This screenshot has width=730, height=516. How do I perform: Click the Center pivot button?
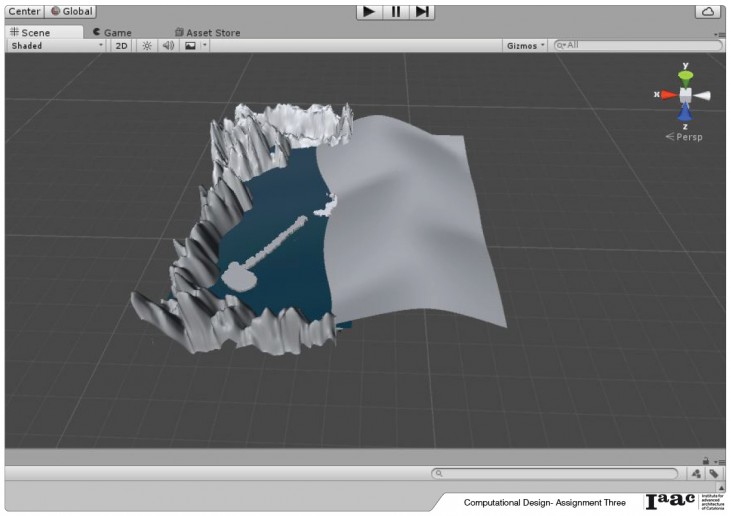(22, 11)
